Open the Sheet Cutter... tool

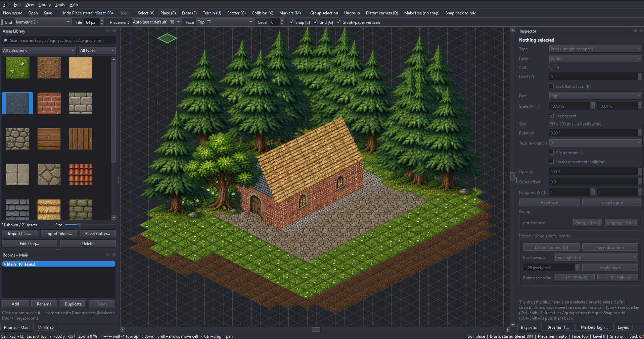[97, 234]
